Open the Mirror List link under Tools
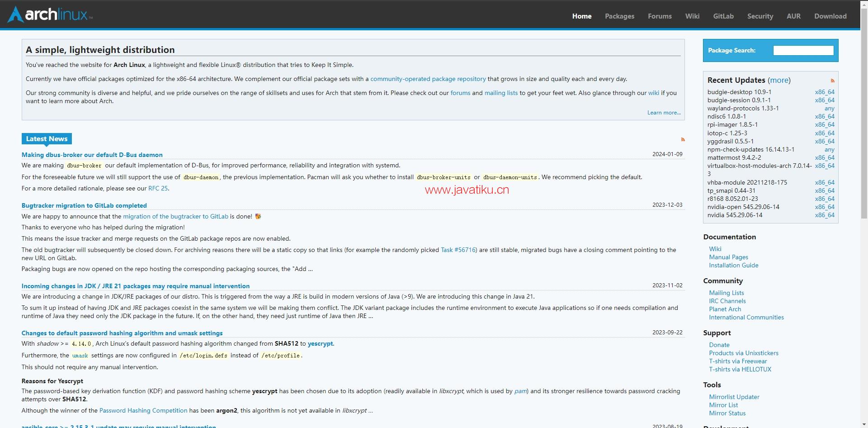Image resolution: width=868 pixels, height=428 pixels. click(723, 405)
